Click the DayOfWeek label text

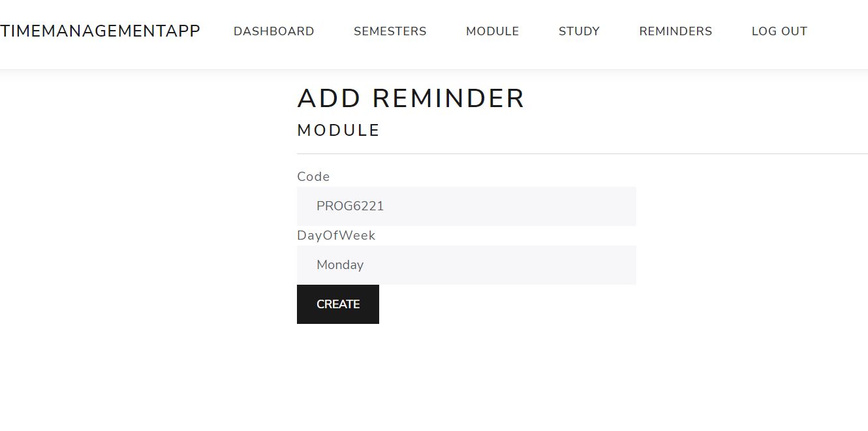click(336, 235)
